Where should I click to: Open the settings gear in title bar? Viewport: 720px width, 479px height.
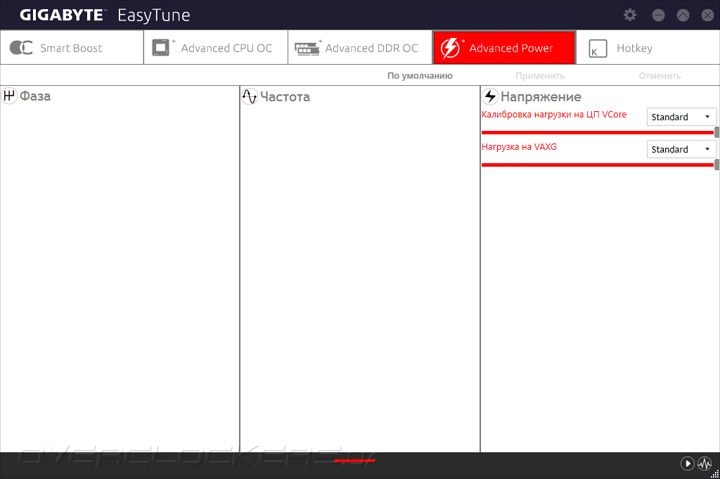630,15
